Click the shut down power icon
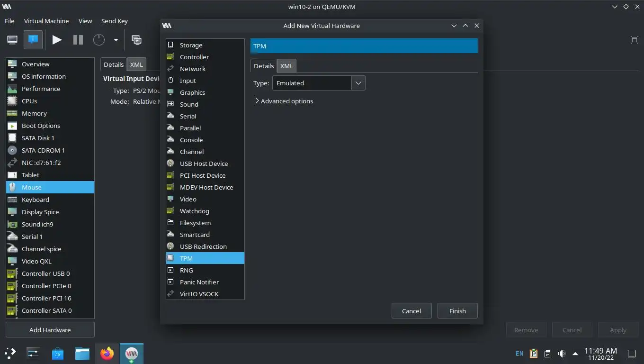This screenshot has width=644, height=364. coord(98,40)
